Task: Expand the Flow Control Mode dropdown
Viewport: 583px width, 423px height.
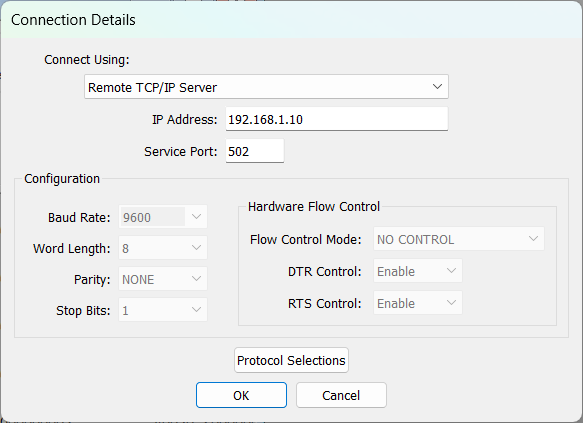Action: (459, 239)
